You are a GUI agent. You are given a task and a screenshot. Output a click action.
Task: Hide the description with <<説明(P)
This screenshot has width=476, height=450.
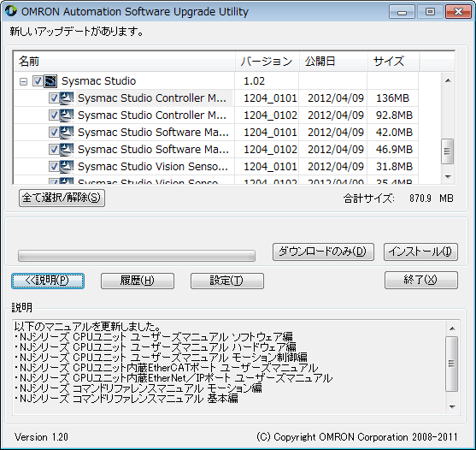[48, 281]
